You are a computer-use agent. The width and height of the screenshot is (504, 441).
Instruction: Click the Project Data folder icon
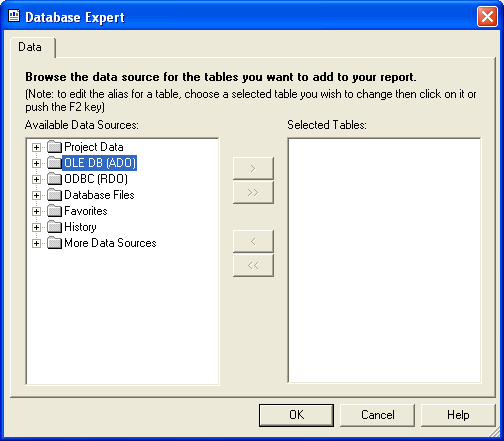(54, 147)
